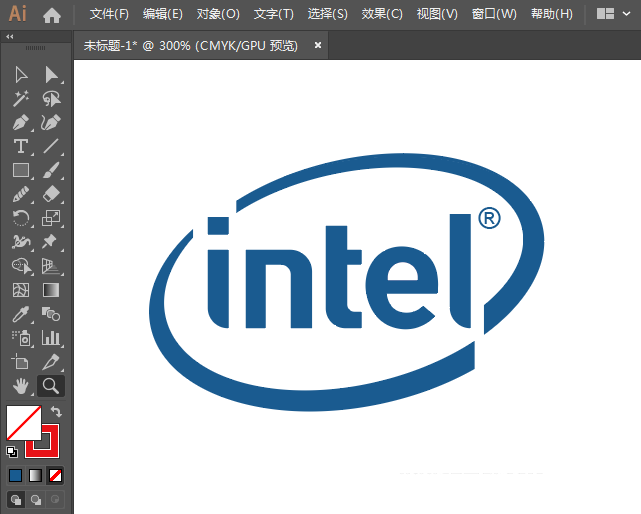Select the Warp width tool
The height and width of the screenshot is (514, 641).
point(21,242)
